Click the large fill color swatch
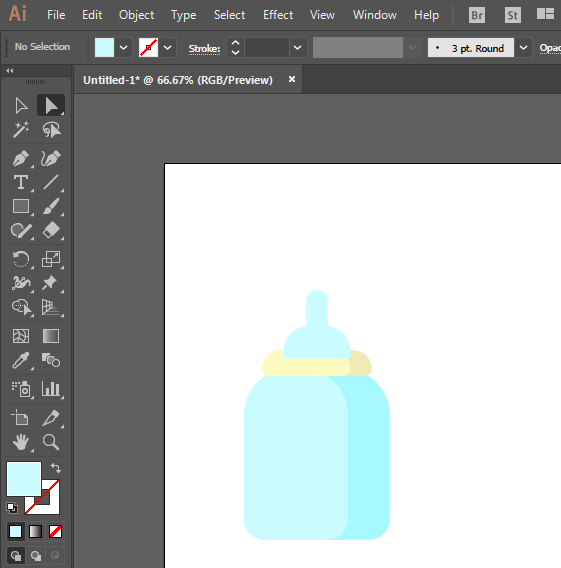This screenshot has width=561, height=568. pos(24,479)
